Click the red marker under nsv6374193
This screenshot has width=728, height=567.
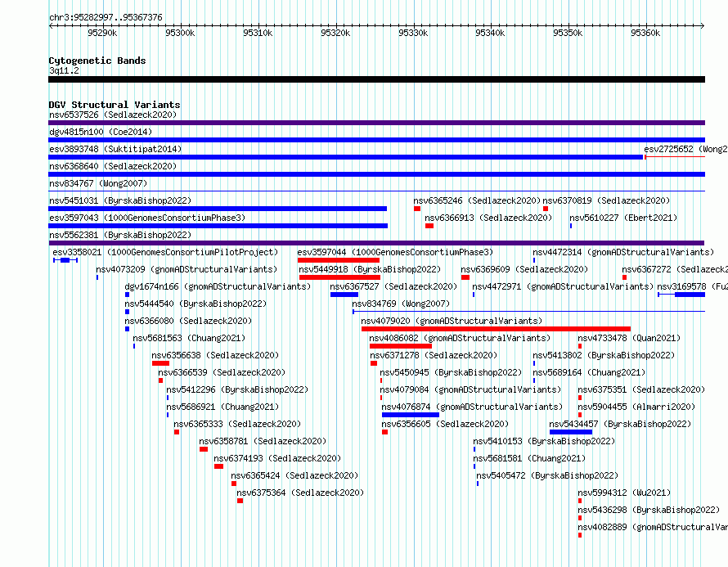point(218,466)
